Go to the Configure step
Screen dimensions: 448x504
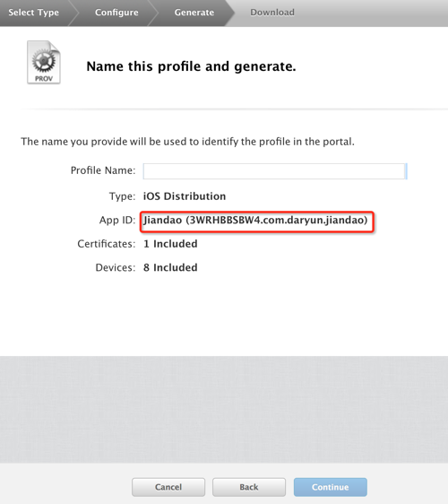(116, 13)
